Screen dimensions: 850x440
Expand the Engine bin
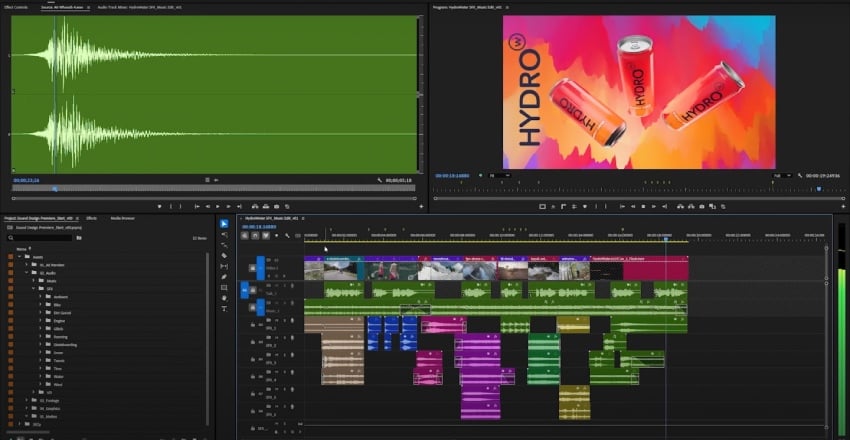coord(40,321)
